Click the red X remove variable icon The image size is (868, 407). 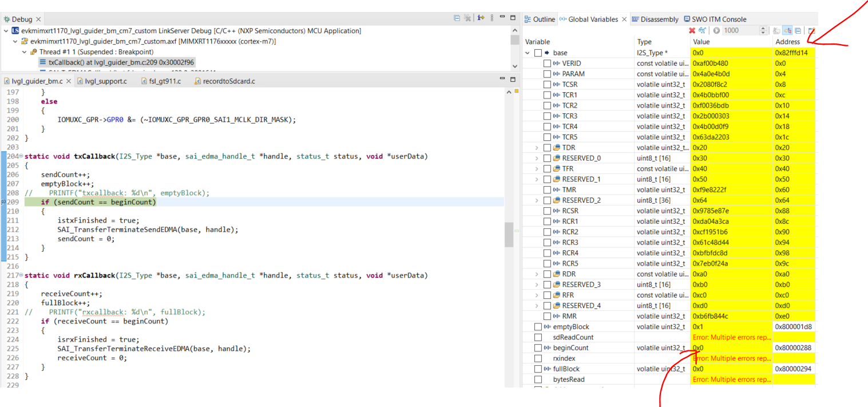(x=692, y=30)
